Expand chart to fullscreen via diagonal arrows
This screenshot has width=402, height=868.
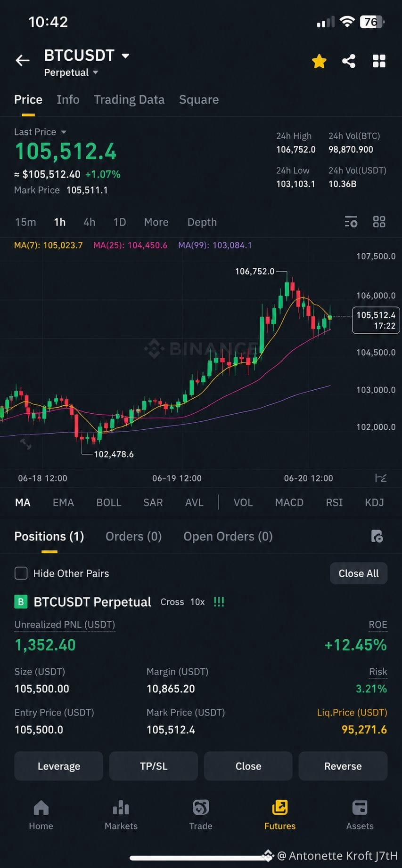tap(25, 443)
